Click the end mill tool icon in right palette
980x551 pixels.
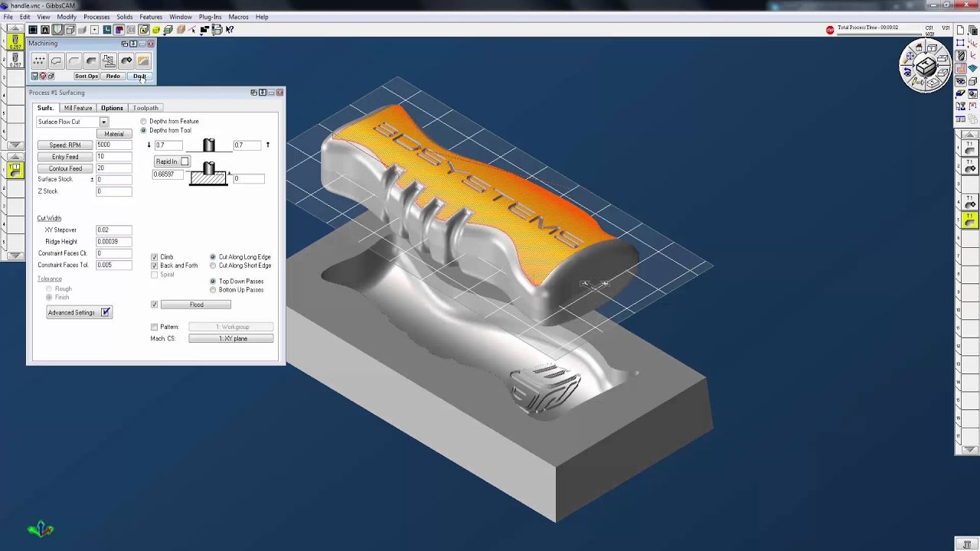pos(961,56)
